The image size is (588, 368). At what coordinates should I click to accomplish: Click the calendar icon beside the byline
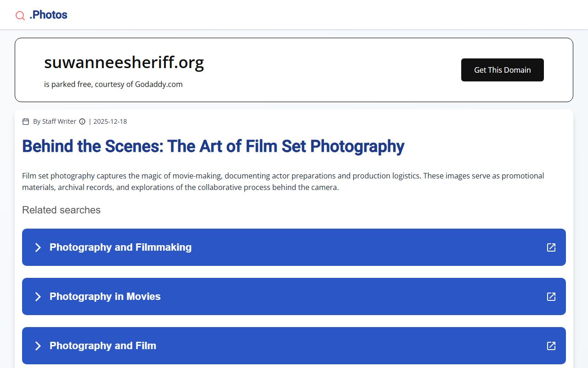[26, 121]
